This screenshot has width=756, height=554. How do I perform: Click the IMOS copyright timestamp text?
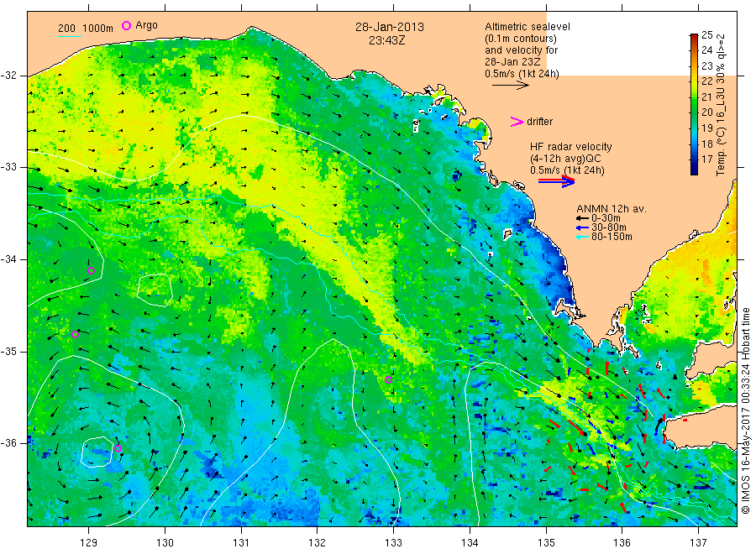(745, 411)
